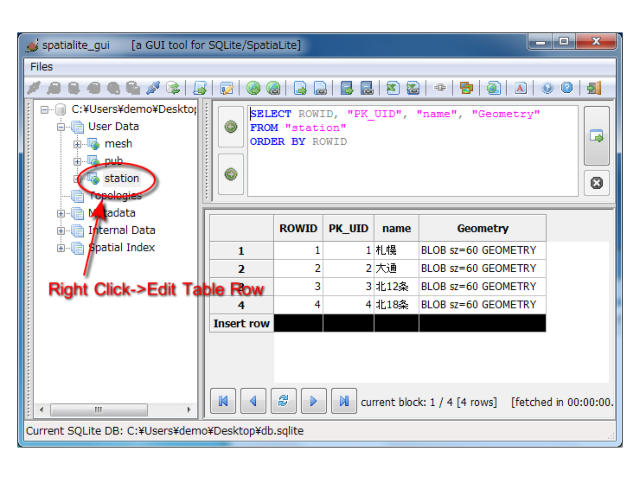The height and width of the screenshot is (480, 640).
Task: Click the name cell '大通'
Action: click(396, 268)
